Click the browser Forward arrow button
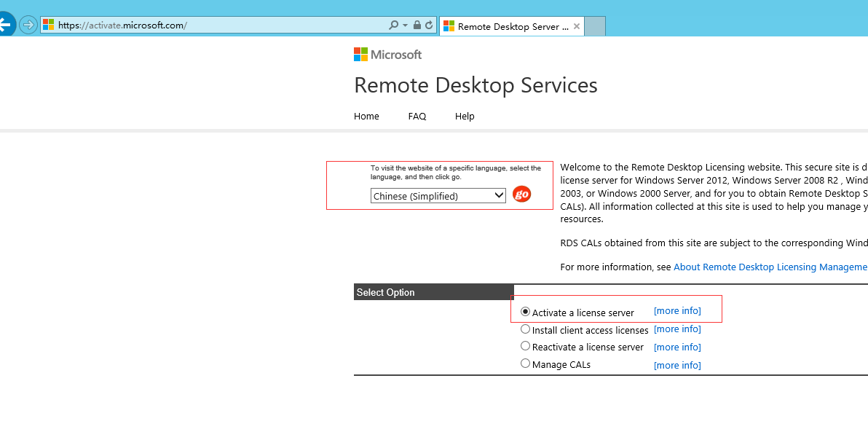Image resolution: width=868 pixels, height=440 pixels. click(x=28, y=25)
